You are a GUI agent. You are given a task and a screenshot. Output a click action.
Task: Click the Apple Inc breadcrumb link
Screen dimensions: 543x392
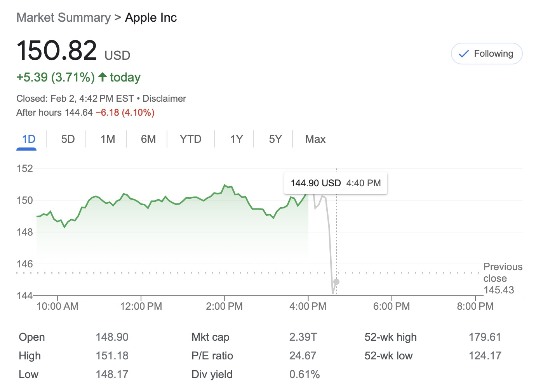click(x=151, y=17)
